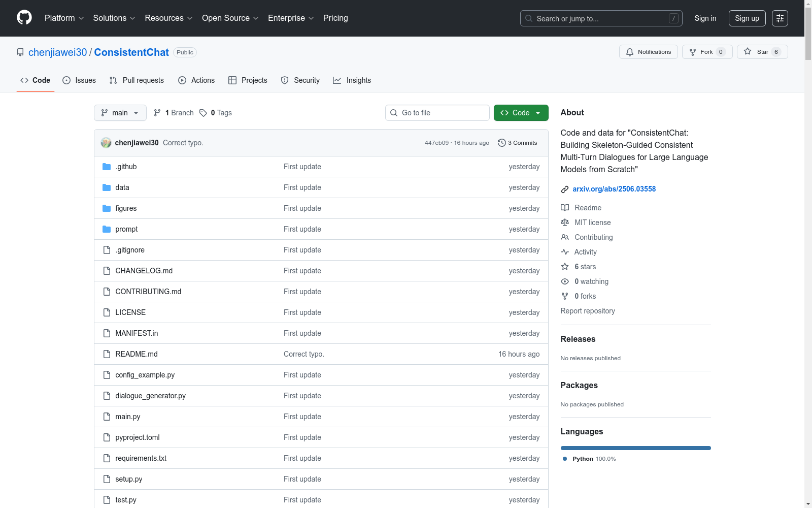The width and height of the screenshot is (812, 508).
Task: Open dialogue_generator.py file
Action: click(151, 396)
